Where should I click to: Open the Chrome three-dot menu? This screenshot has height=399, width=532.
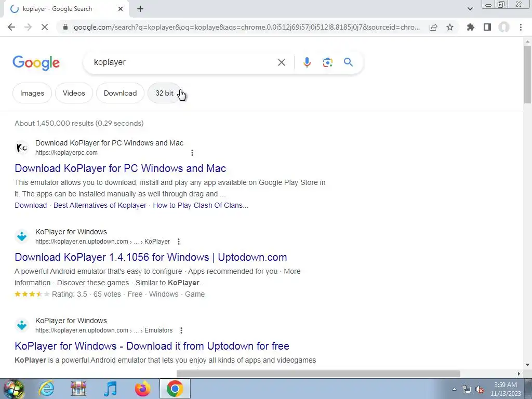(521, 27)
